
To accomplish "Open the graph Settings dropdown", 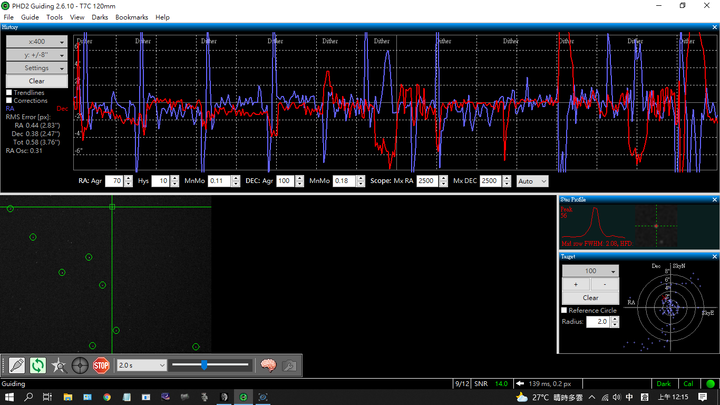I will point(37,68).
